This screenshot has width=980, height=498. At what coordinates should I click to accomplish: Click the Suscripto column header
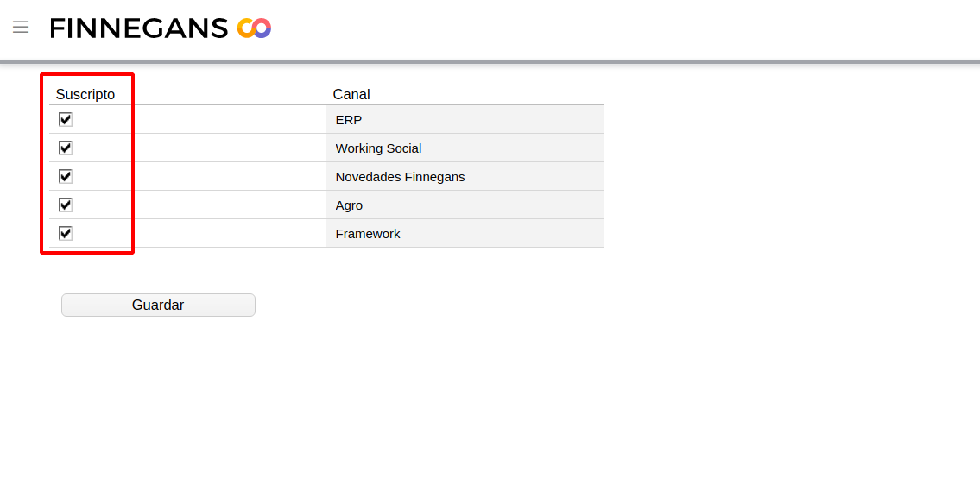coord(85,94)
